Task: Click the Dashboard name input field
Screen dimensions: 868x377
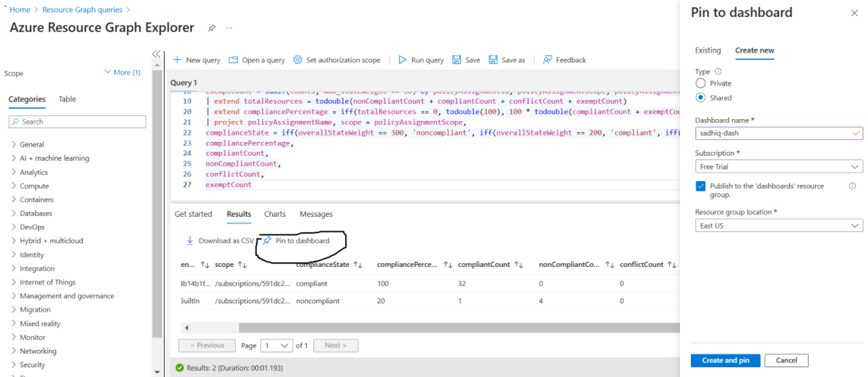Action: pyautogui.click(x=779, y=133)
